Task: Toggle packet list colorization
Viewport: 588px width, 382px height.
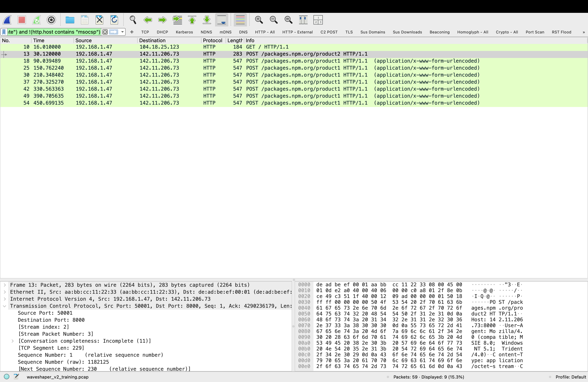Action: (240, 20)
